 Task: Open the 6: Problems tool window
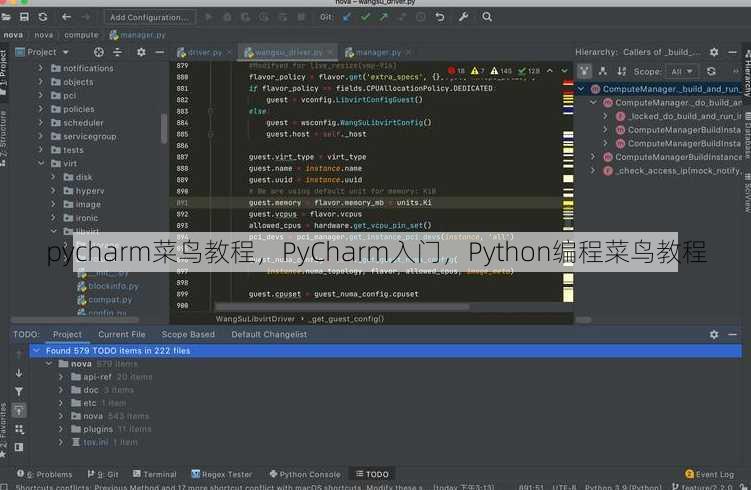point(45,474)
